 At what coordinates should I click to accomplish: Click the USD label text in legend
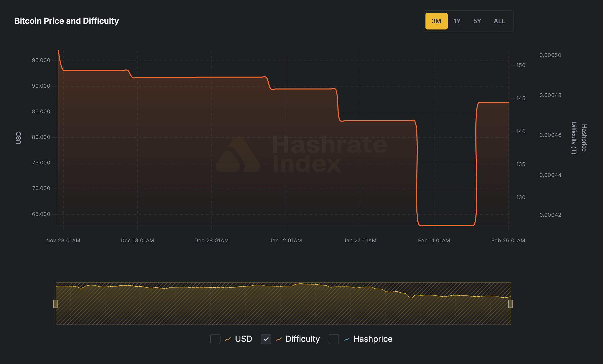point(243,339)
